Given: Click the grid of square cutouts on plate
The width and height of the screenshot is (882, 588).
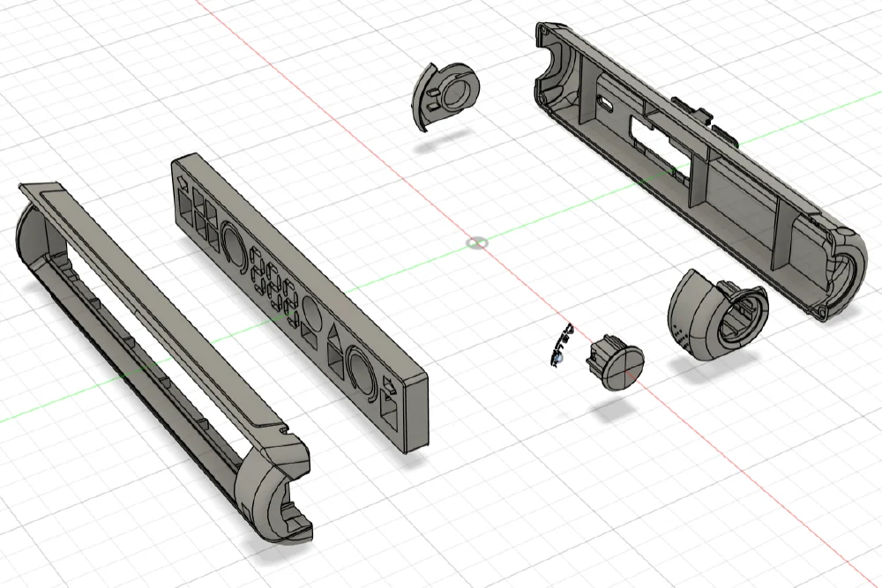Looking at the screenshot, I should tap(199, 217).
